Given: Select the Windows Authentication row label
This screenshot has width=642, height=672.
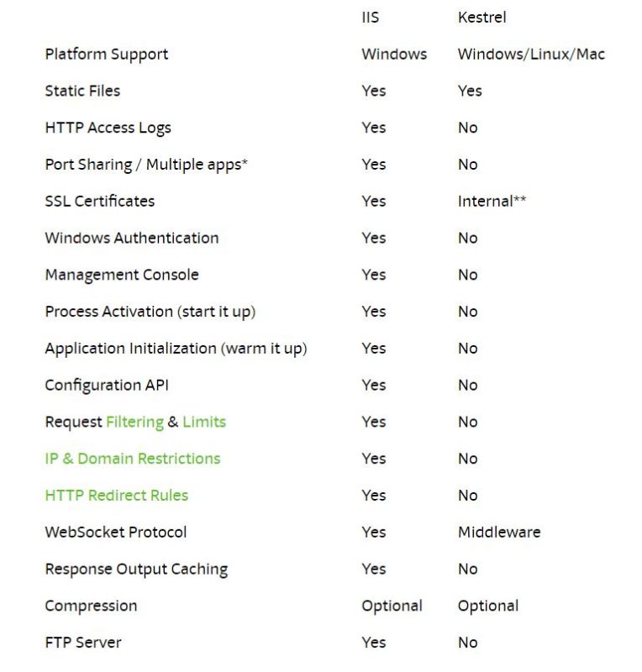Looking at the screenshot, I should (131, 238).
